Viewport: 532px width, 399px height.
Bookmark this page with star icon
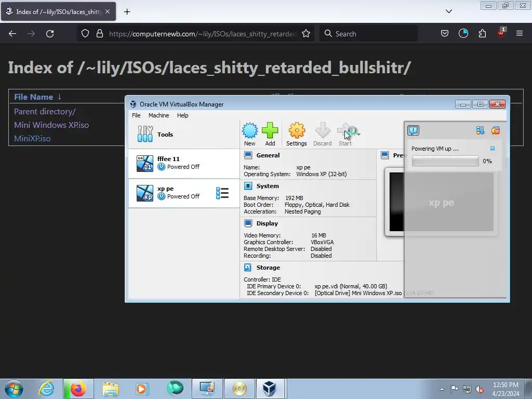click(305, 34)
